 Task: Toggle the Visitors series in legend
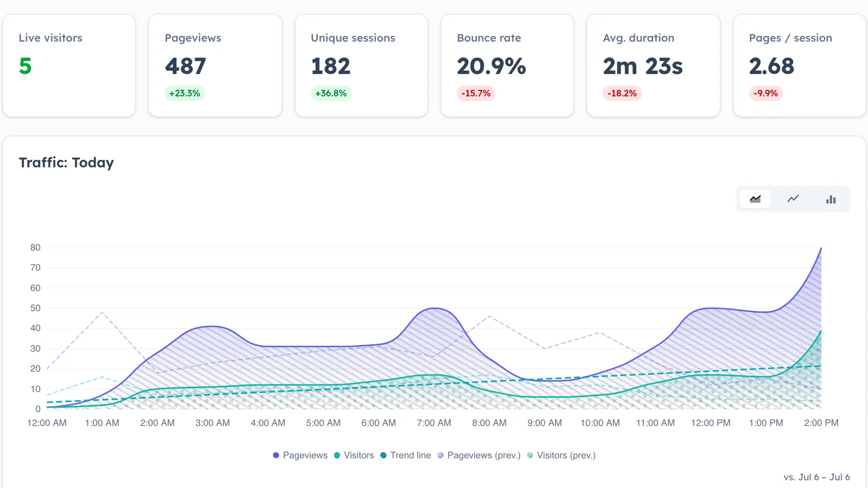pyautogui.click(x=354, y=455)
